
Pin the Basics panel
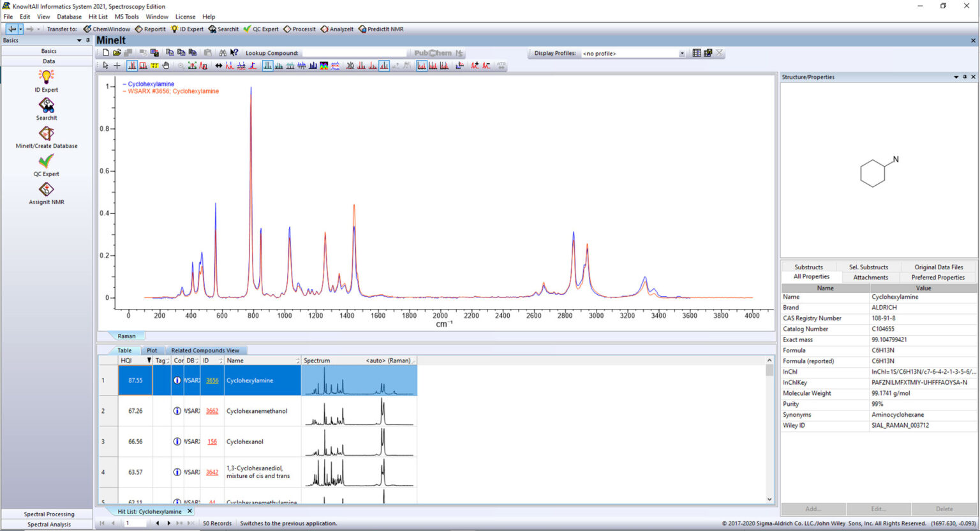point(88,40)
